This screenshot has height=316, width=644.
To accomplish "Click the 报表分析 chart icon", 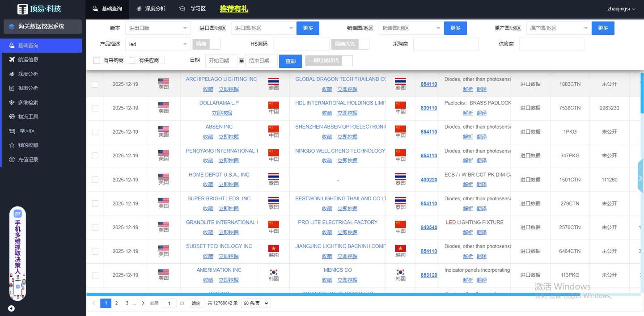I will (12, 88).
